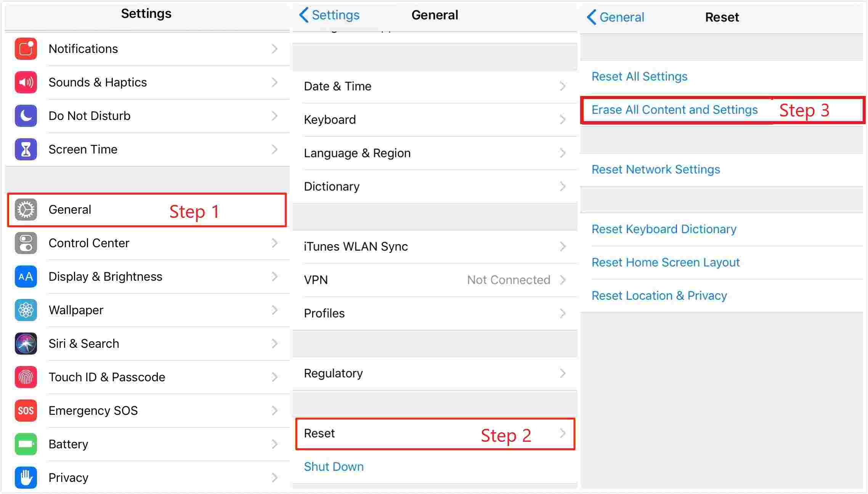Viewport: 868px width, 494px height.
Task: Tap Erase All Content and Settings
Action: point(674,110)
